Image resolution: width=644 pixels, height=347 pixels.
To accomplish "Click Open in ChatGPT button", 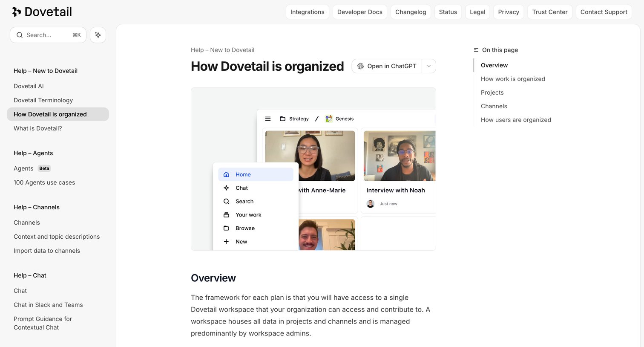I will (387, 66).
